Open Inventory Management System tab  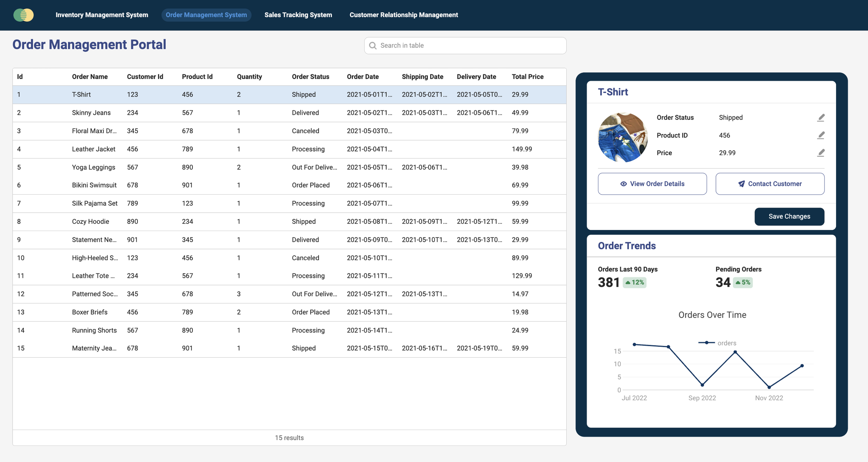click(x=102, y=15)
